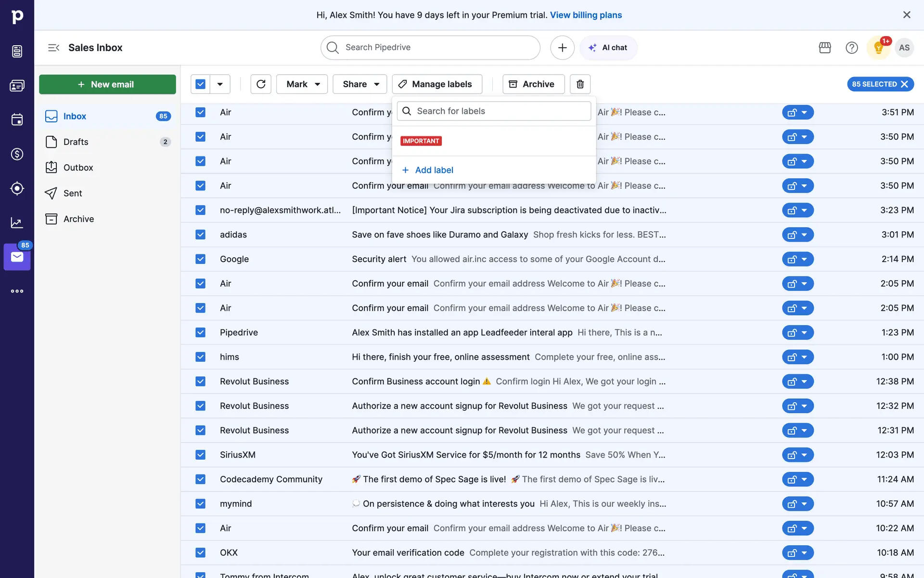
Task: Expand the Mark dropdown
Action: [302, 84]
